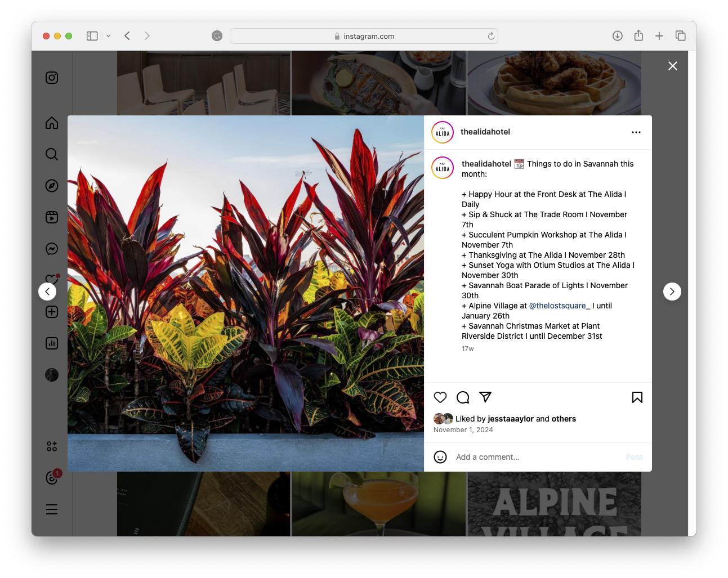Click Alida avatar beside caption

443,168
